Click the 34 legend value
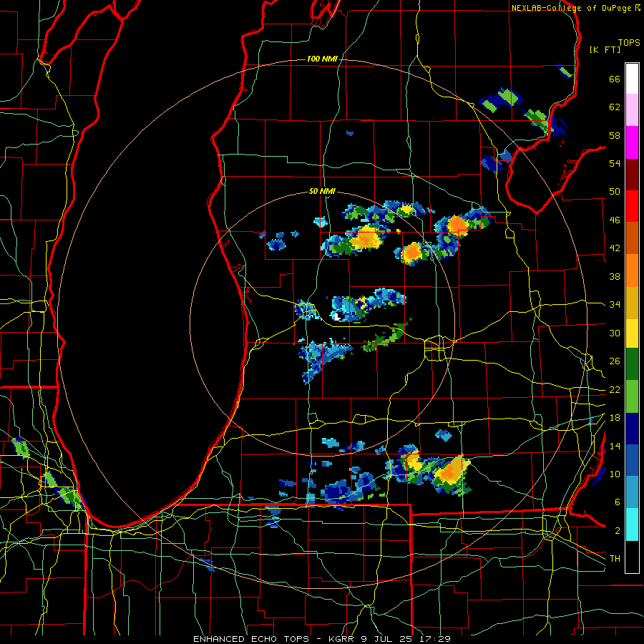The image size is (644, 644). [x=615, y=305]
